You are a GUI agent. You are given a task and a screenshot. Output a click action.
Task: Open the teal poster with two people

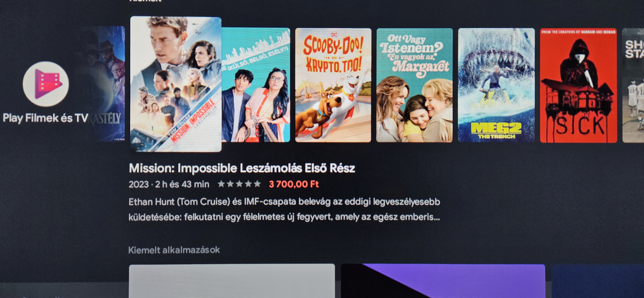[256, 85]
